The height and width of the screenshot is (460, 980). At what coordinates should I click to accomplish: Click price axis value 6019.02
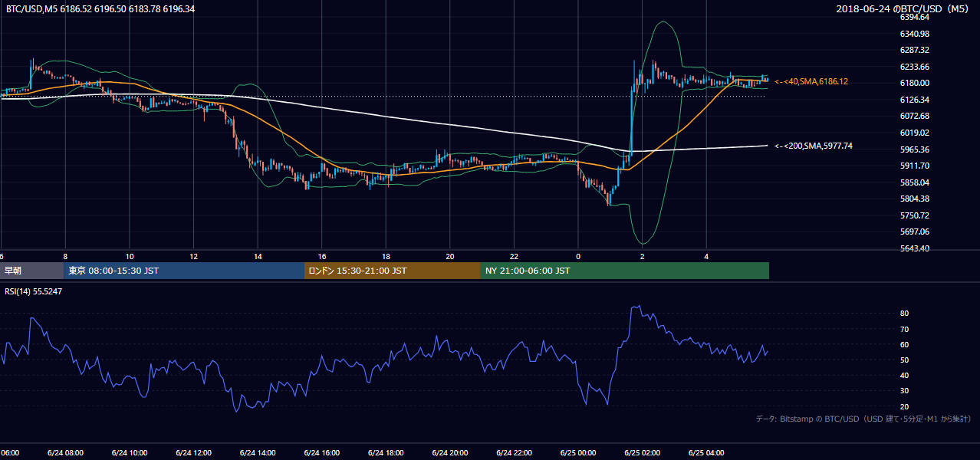pos(915,133)
